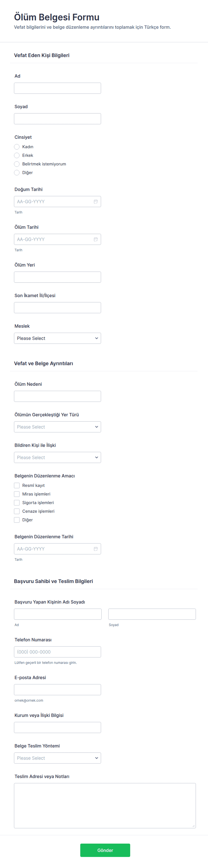
Task: Click the E-posta Adresi field
Action: (57, 689)
